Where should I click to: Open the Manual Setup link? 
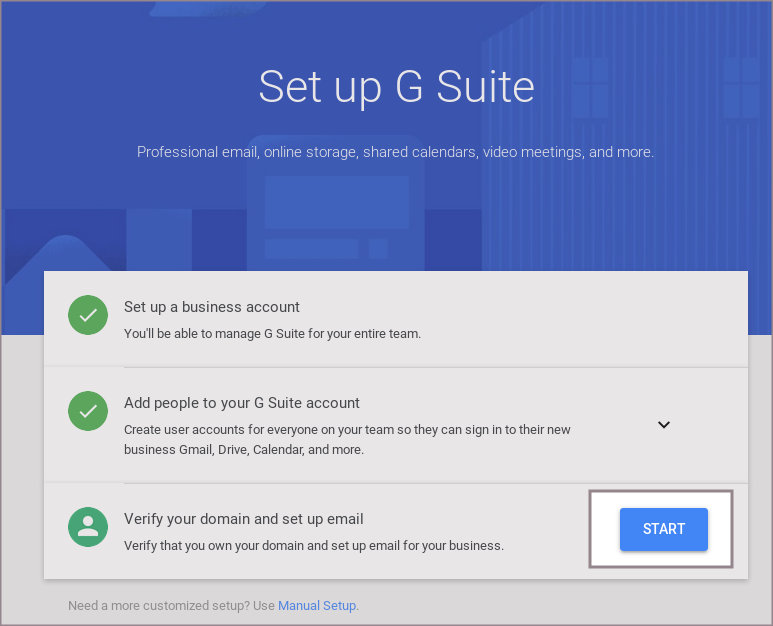point(317,605)
